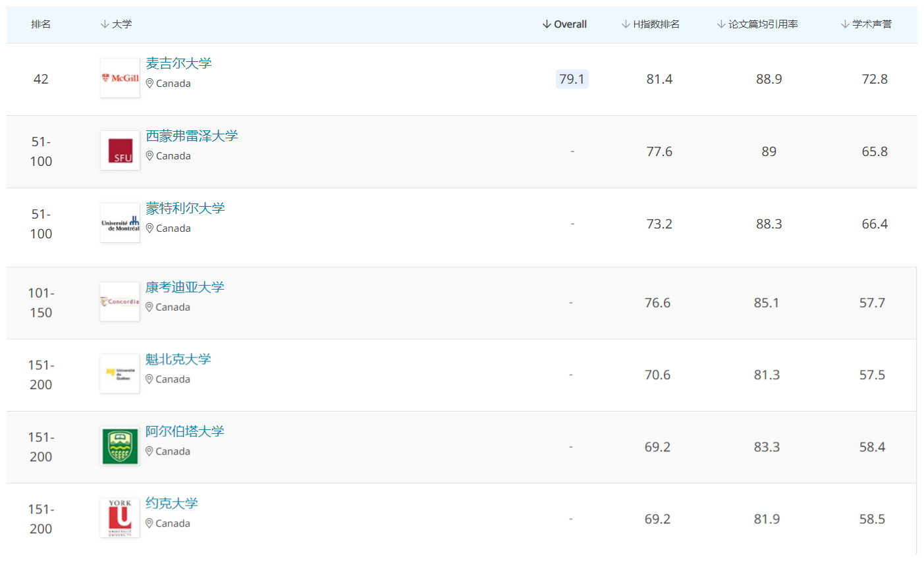Image resolution: width=924 pixels, height=561 pixels.
Task: Click the Université du Québec logo
Action: pos(120,374)
